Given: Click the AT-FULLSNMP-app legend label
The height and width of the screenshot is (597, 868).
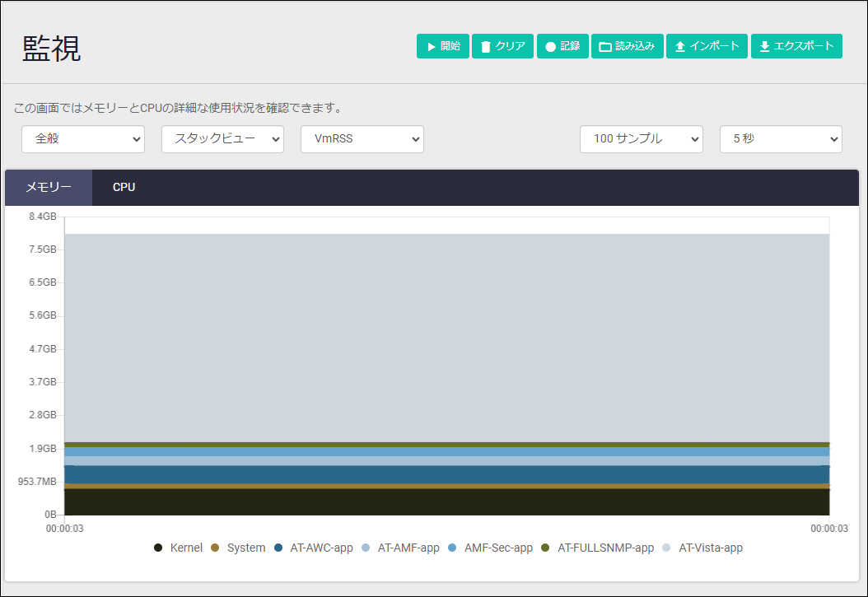Looking at the screenshot, I should pyautogui.click(x=605, y=548).
